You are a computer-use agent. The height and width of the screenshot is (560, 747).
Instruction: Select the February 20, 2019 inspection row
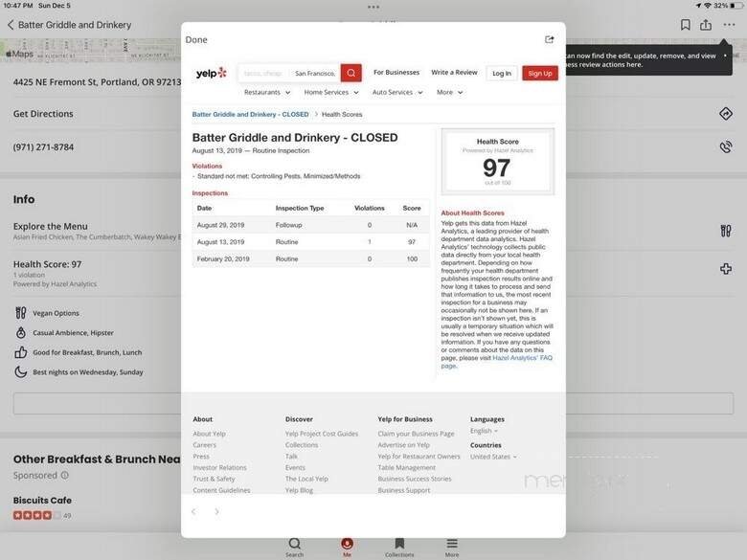coord(310,258)
